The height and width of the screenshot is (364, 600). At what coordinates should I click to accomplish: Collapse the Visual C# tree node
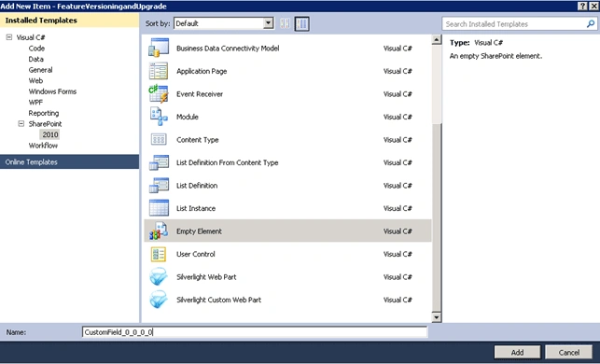(9, 37)
